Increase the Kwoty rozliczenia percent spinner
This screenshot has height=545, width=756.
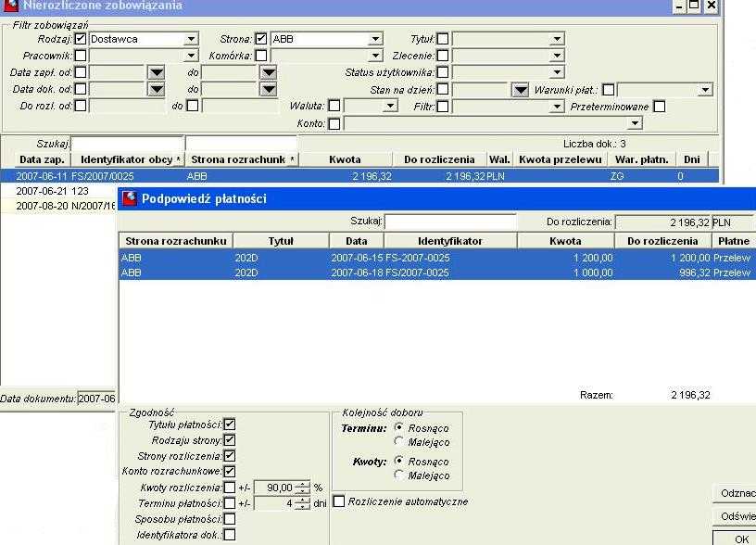tap(302, 484)
